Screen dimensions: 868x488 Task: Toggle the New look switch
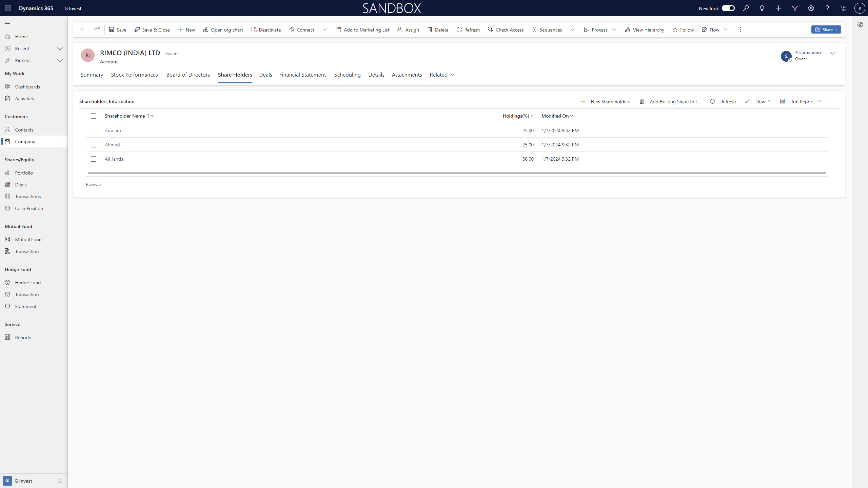728,8
